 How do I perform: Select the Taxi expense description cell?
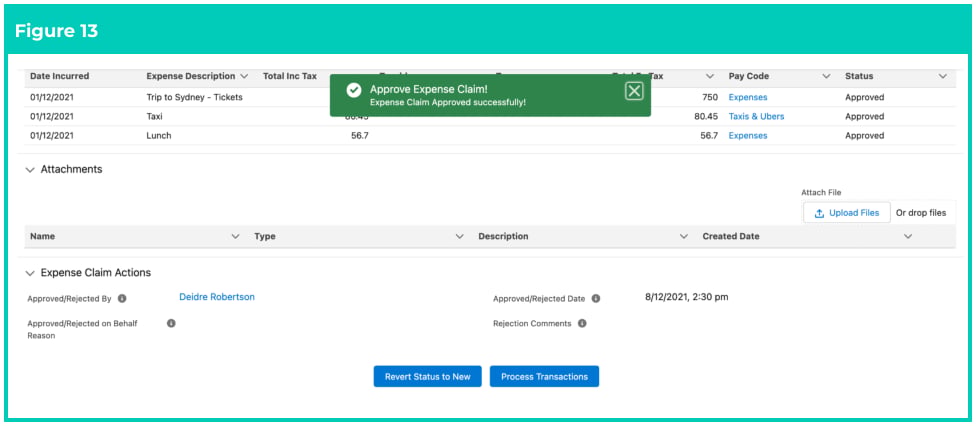coord(154,116)
